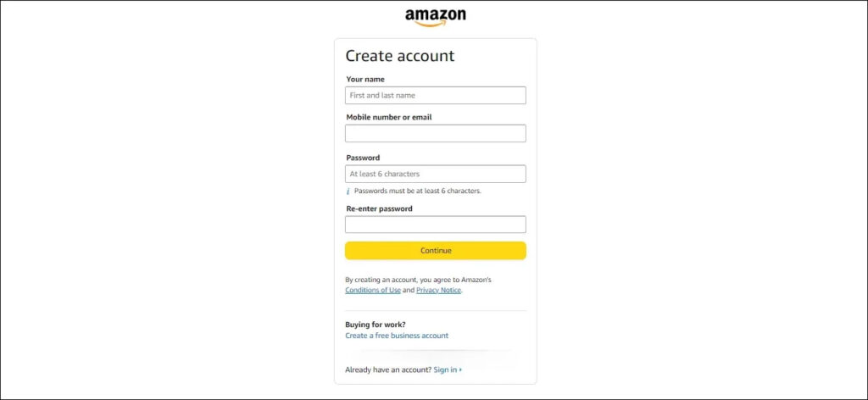Focus the First and last name field

coord(435,95)
